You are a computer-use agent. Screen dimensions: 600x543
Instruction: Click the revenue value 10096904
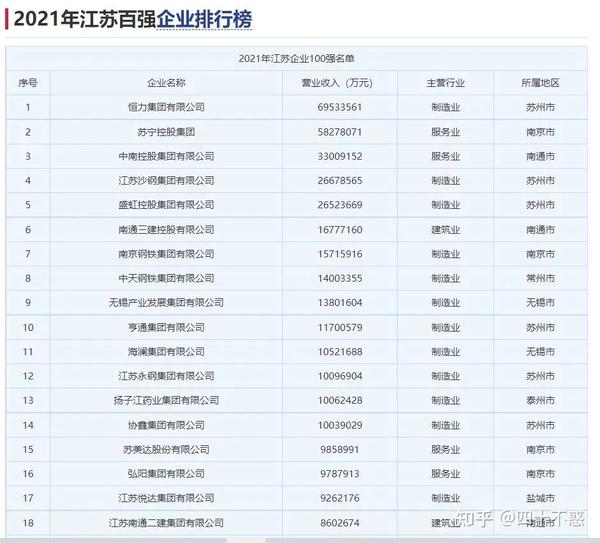(340, 376)
